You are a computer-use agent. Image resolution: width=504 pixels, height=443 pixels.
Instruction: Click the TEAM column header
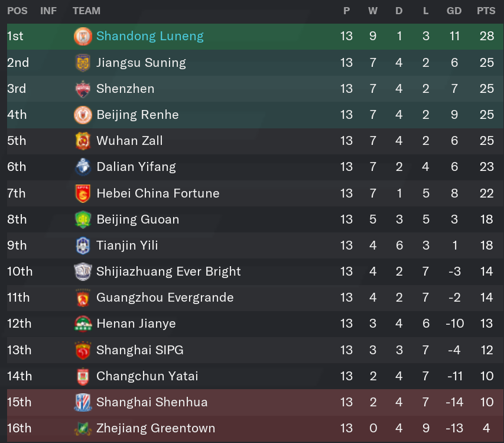(86, 11)
